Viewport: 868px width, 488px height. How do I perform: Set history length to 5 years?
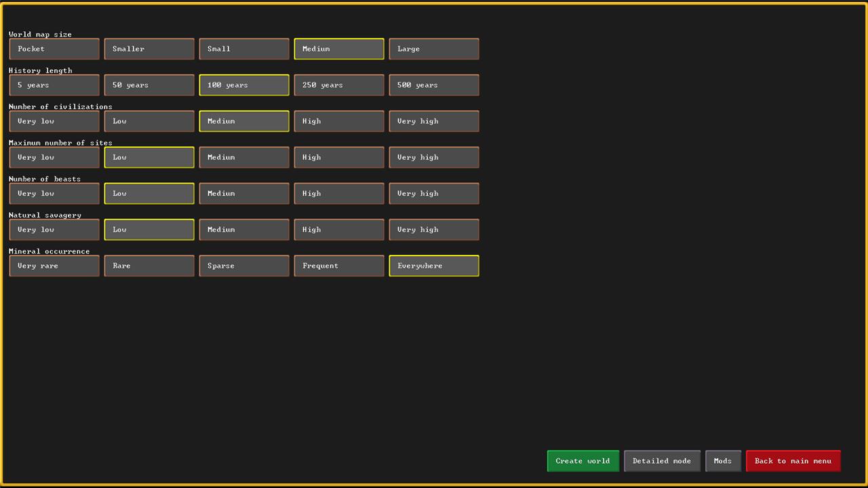point(54,85)
